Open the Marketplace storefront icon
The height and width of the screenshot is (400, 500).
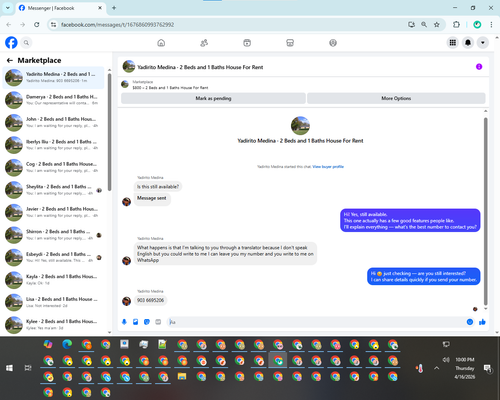pos(290,43)
